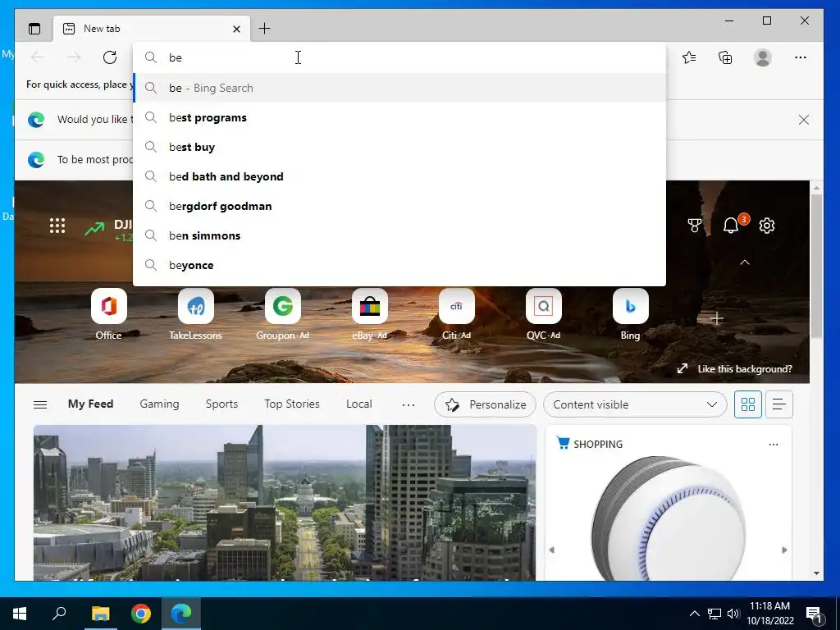The height and width of the screenshot is (630, 840).
Task: Open the eBay quick link
Action: pos(370,314)
